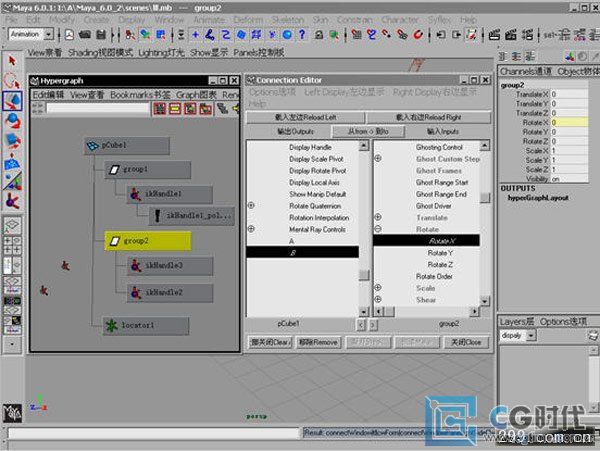Screen dimensions: 600x451
Task: Toggle the surfaces selection mask
Action: coord(241,35)
